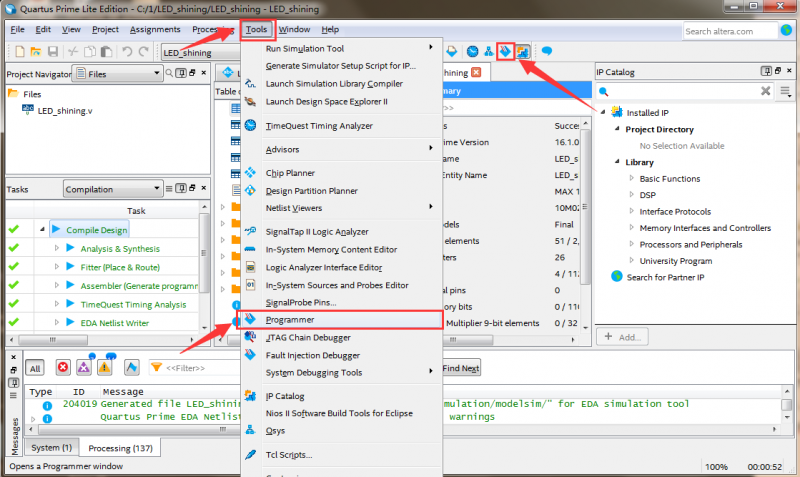This screenshot has width=800, height=477.
Task: Expand the Basic Functions library node
Action: point(632,178)
